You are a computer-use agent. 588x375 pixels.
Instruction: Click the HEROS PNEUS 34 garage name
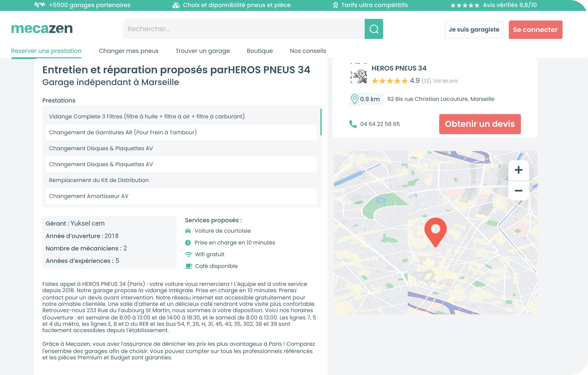(399, 68)
